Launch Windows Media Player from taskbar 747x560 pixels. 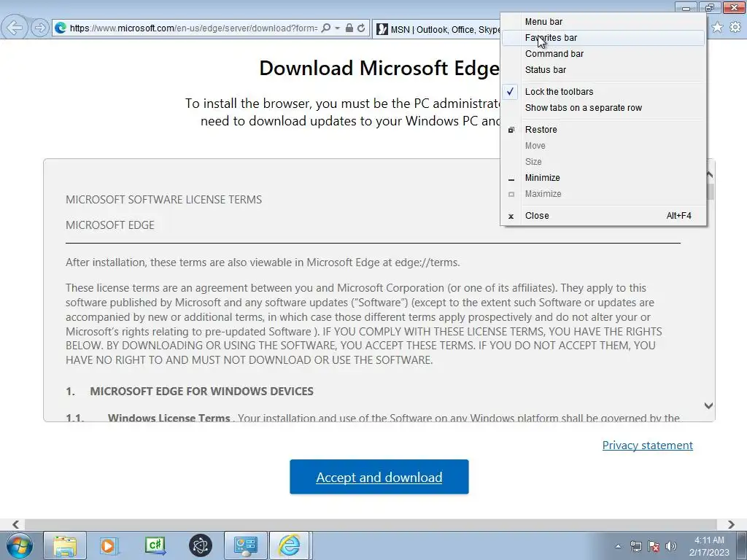pos(109,545)
